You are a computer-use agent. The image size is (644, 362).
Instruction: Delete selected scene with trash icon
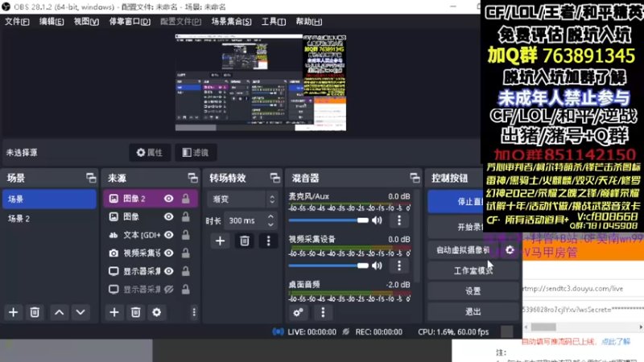pos(35,312)
